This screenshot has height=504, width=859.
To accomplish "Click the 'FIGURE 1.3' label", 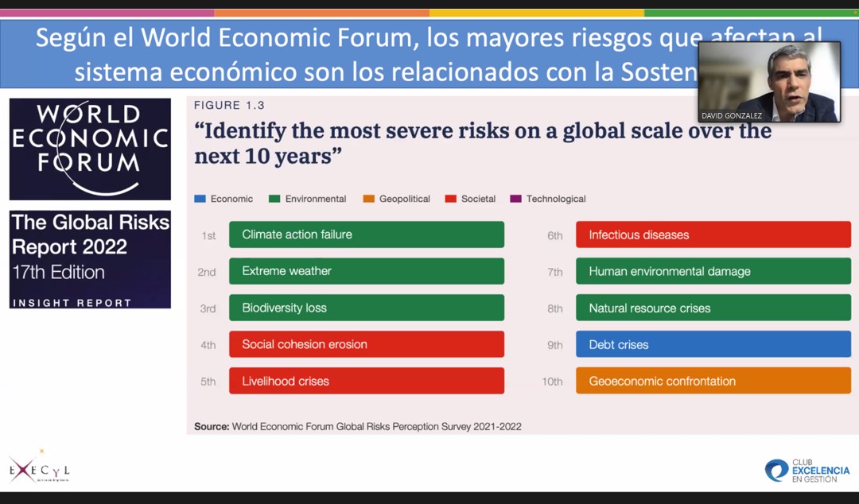I will point(230,105).
